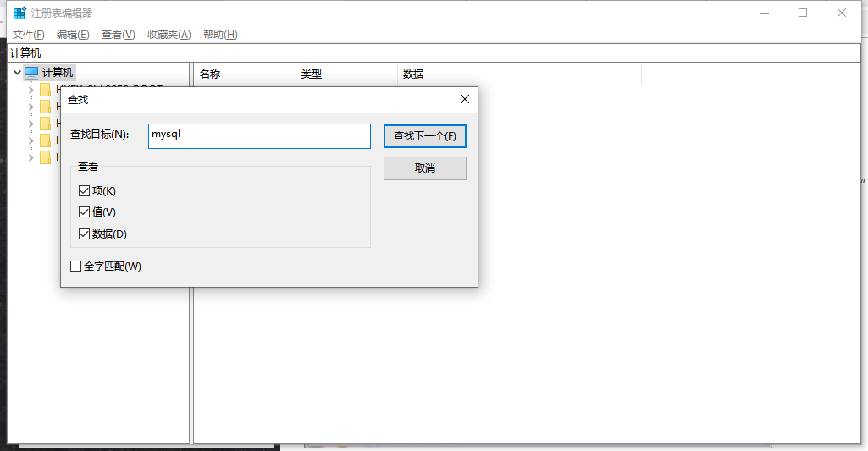Minimize the 注册表编辑器 window
868x451 pixels.
click(765, 13)
